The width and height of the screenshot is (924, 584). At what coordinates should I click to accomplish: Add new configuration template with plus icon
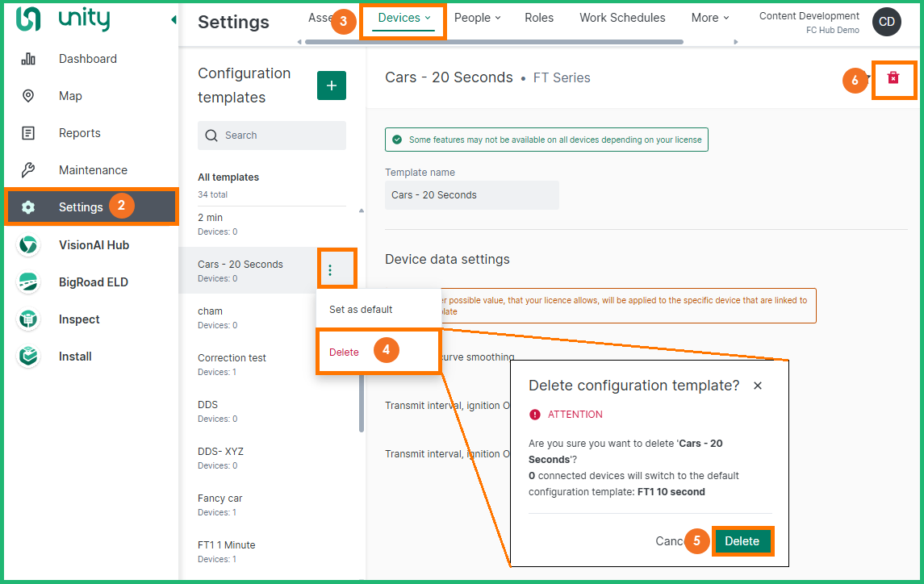click(x=331, y=86)
